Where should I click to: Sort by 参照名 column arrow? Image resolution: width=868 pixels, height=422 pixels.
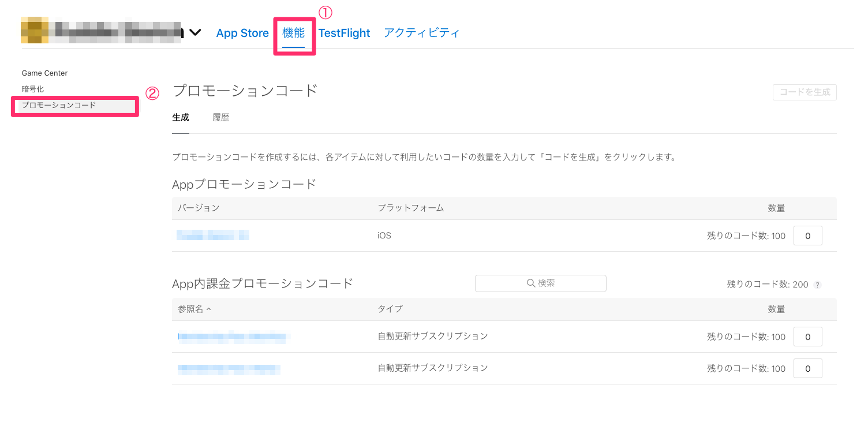click(x=208, y=309)
